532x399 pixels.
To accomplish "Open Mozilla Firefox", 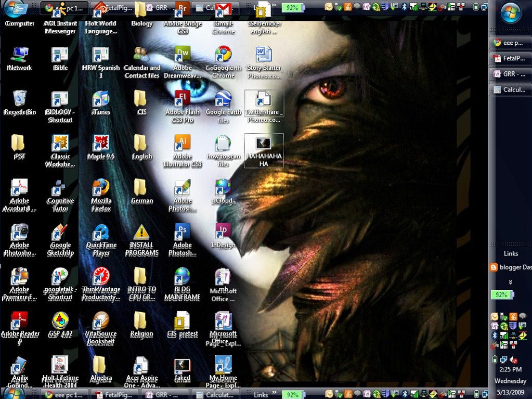I will pyautogui.click(x=101, y=195).
